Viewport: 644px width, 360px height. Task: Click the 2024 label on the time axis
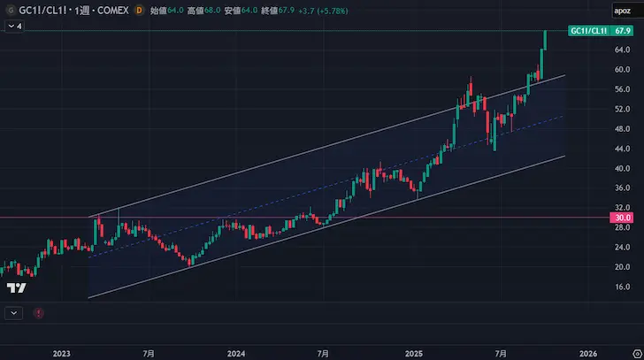(235, 353)
